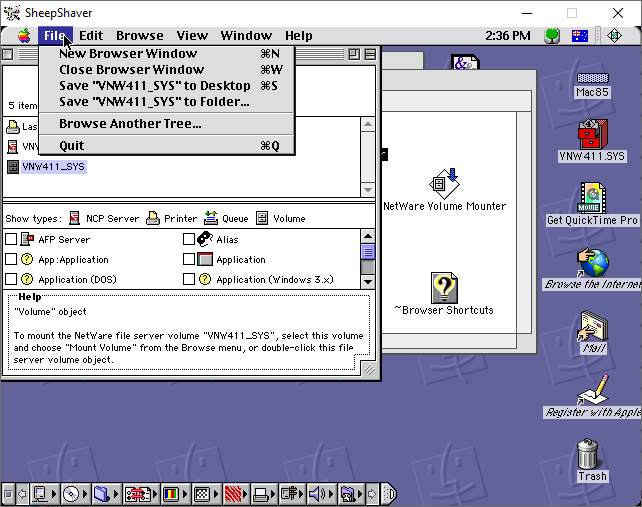Choose Save "VNW411_SYS" to Desktop

(x=167, y=86)
